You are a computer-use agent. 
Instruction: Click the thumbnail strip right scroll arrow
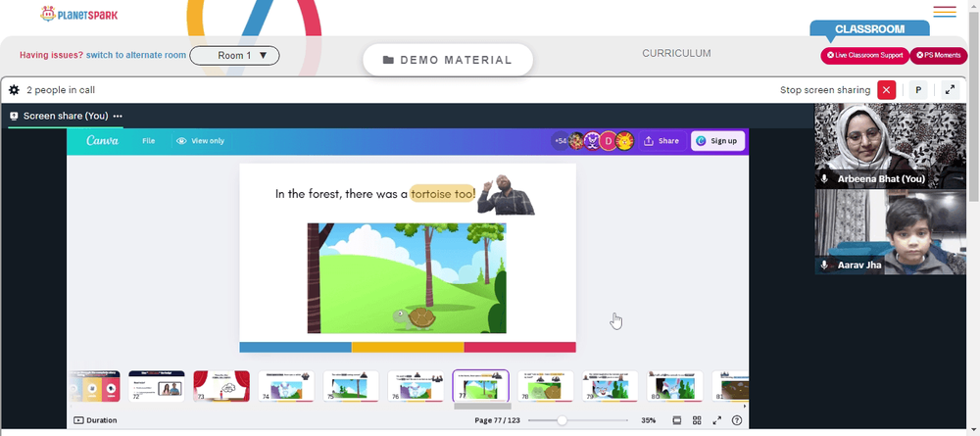tap(744, 406)
